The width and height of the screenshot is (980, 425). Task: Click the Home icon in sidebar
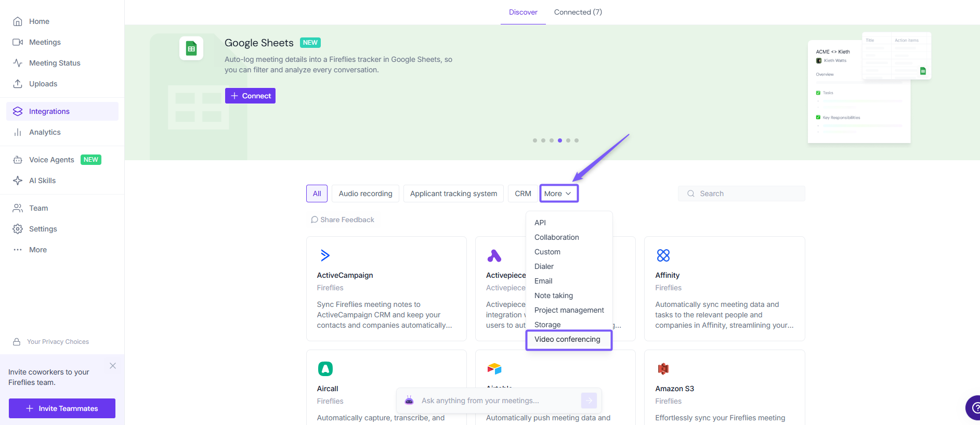pyautogui.click(x=18, y=21)
